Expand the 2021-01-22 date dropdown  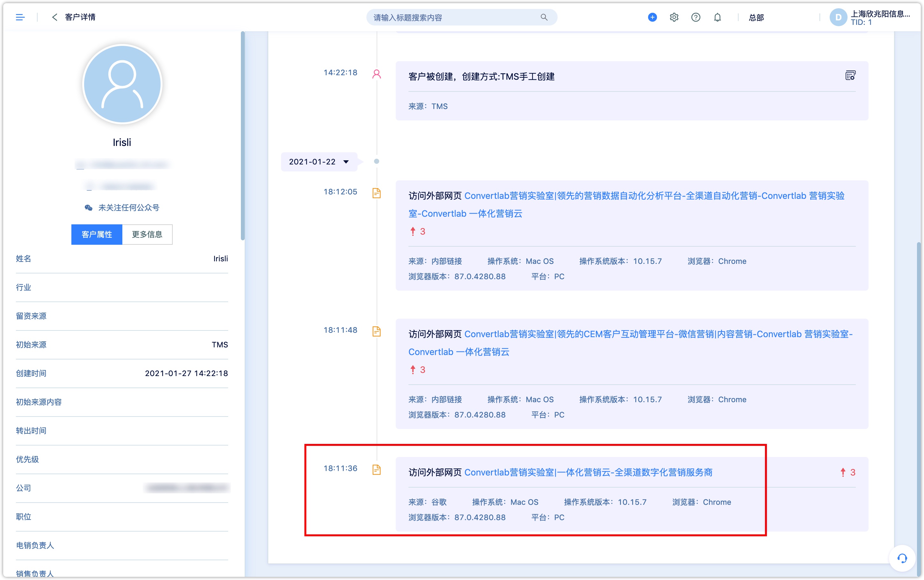(x=319, y=162)
